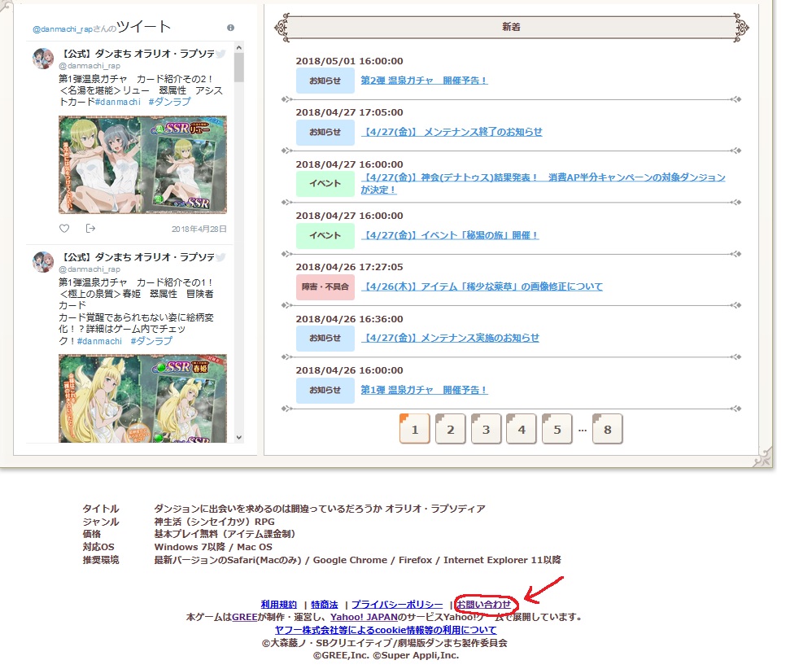Click the like heart icon under first tweet
The image size is (812, 669).
coord(64,229)
